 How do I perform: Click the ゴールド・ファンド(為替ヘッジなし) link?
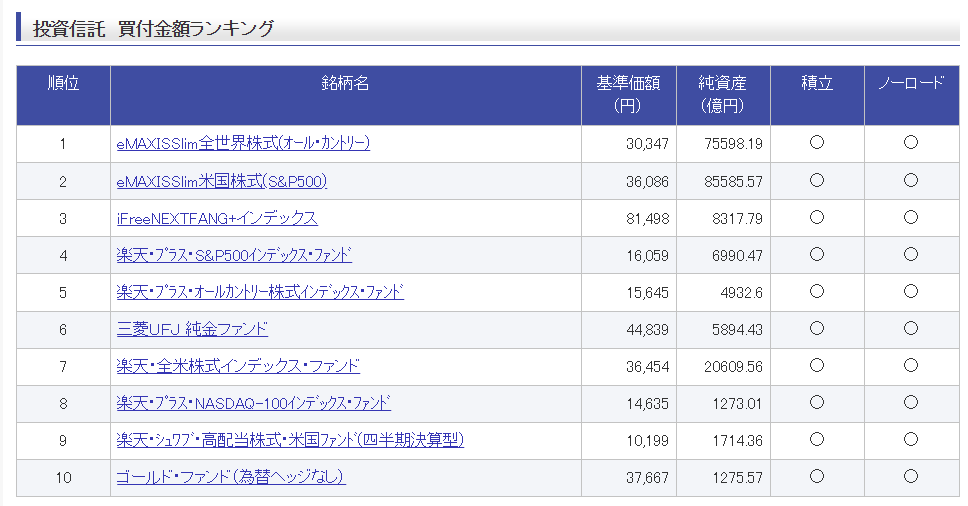point(230,477)
